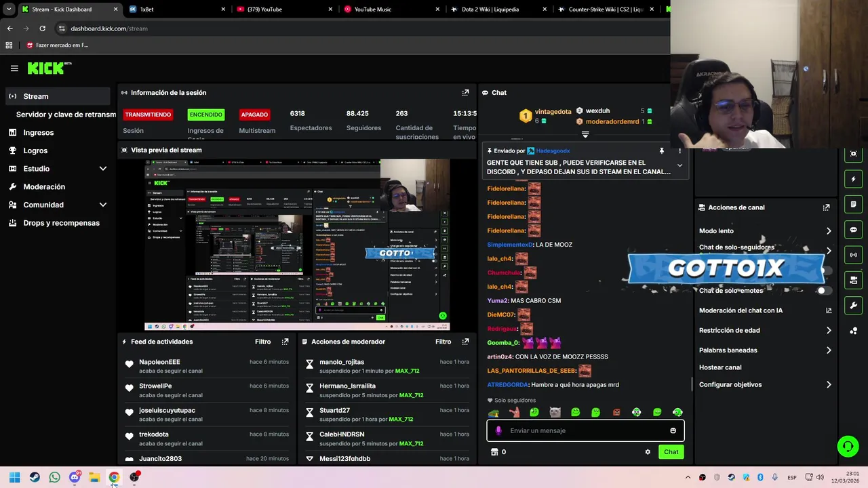Click the Enviar un mensaje field
Screen dimensions: 868x488
585,430
